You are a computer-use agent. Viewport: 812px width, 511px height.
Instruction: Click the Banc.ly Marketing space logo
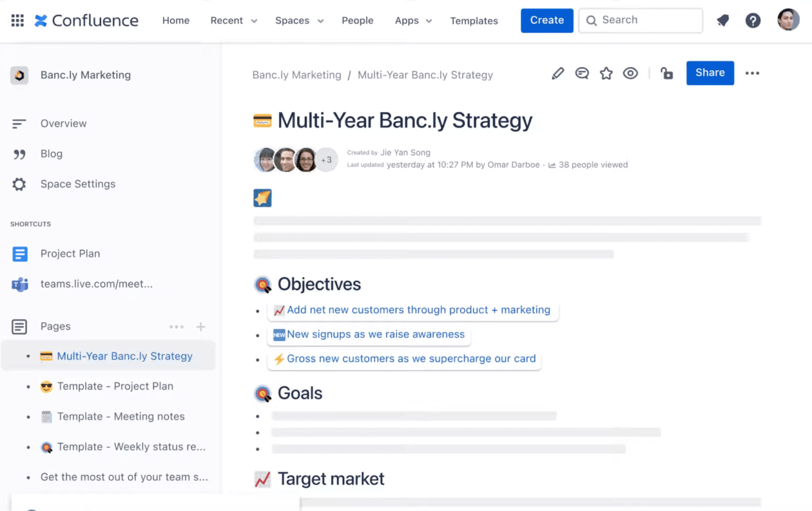point(19,75)
